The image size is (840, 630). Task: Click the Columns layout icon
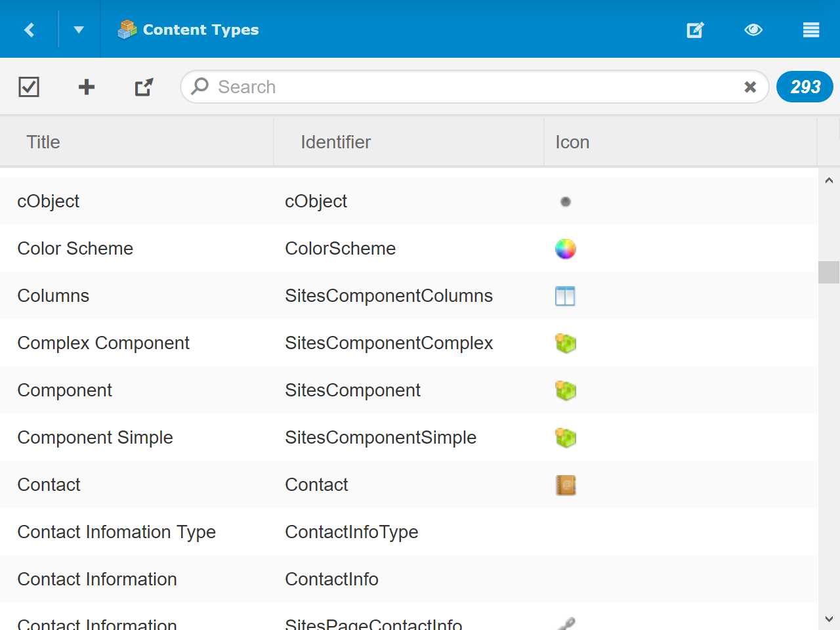click(565, 296)
